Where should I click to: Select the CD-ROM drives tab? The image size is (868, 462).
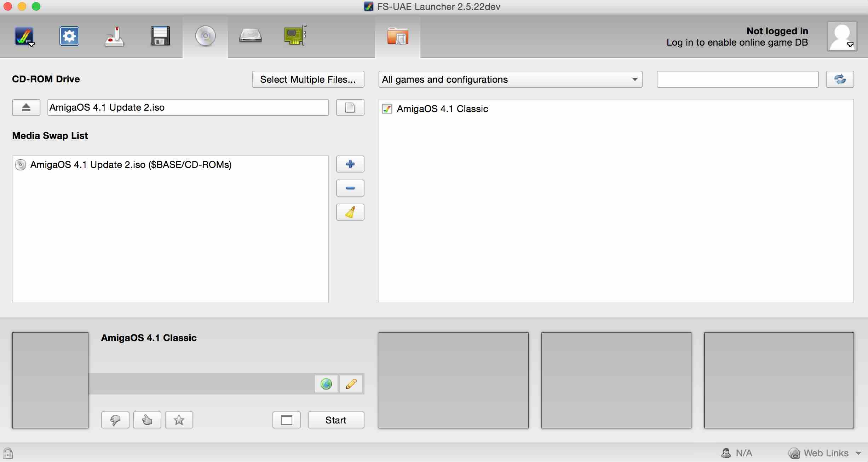[x=205, y=36]
